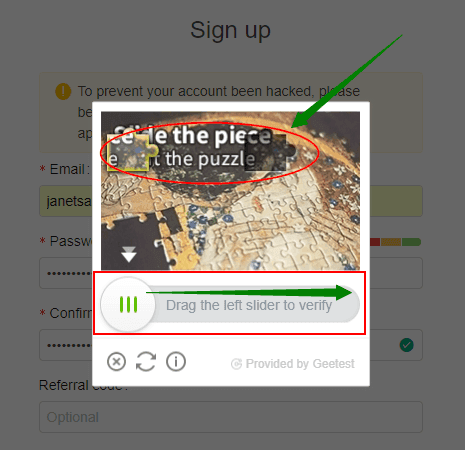Select the yellow-outlined puzzle piece

(x=132, y=152)
